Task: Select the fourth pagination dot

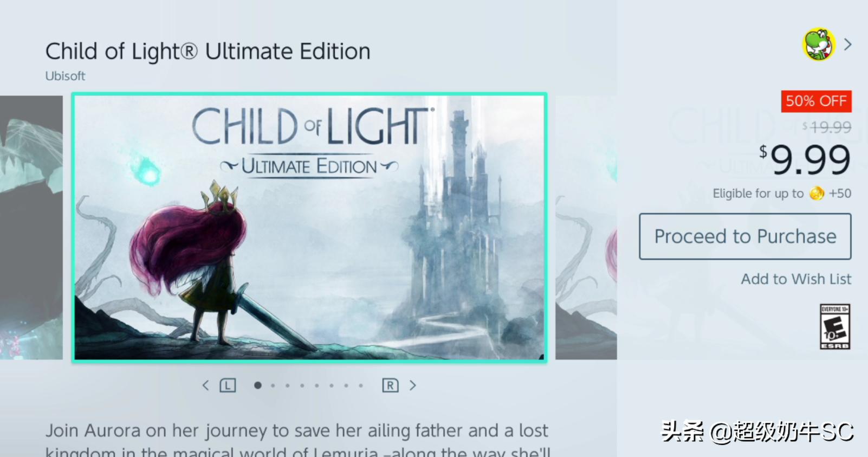Action: click(x=302, y=385)
